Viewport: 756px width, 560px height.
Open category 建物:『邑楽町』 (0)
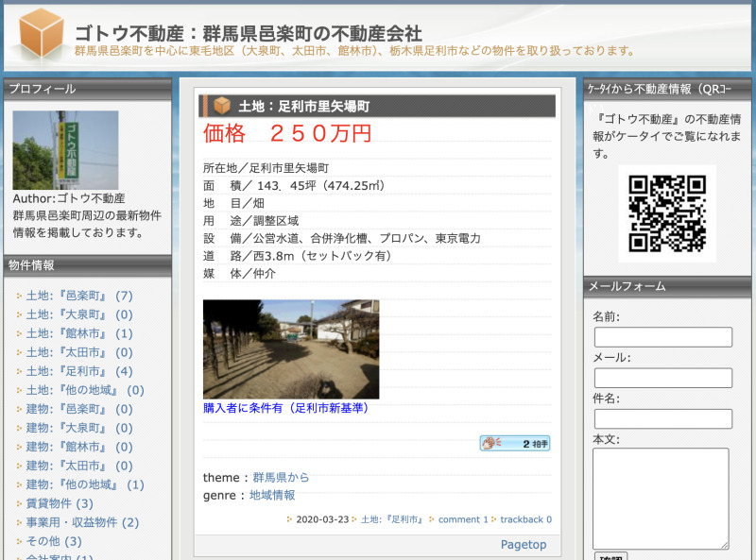[x=79, y=409]
